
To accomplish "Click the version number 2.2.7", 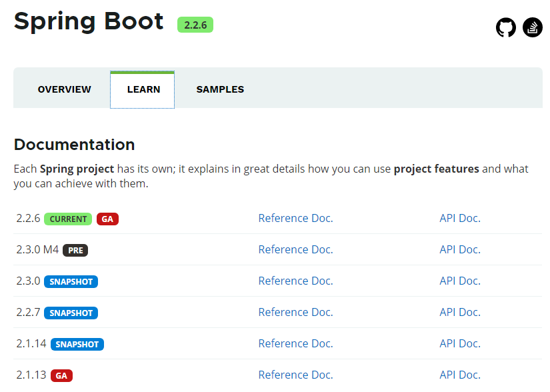I will [x=28, y=312].
